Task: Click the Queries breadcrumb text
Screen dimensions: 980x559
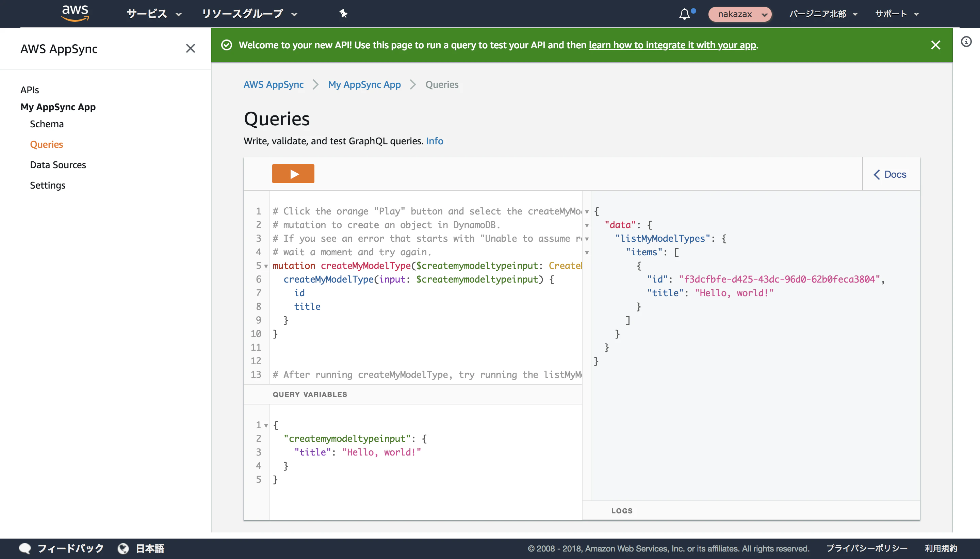Action: coord(442,84)
